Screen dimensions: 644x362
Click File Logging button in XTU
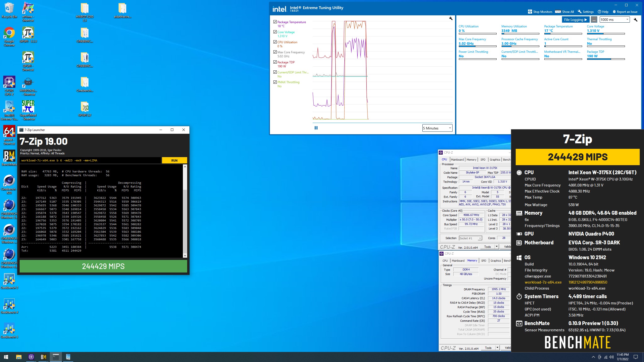pos(576,20)
